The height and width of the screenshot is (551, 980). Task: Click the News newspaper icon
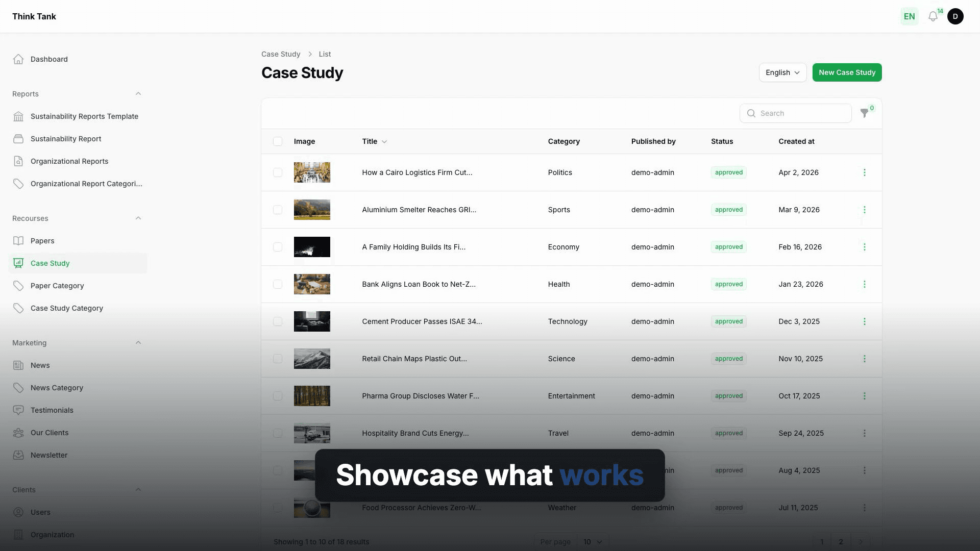pyautogui.click(x=18, y=365)
